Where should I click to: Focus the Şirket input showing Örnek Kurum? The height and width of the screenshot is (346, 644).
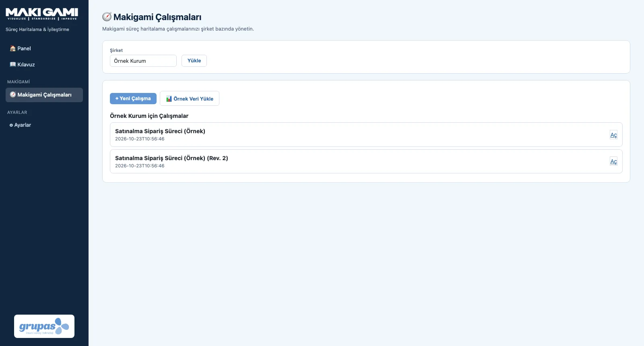click(x=143, y=61)
